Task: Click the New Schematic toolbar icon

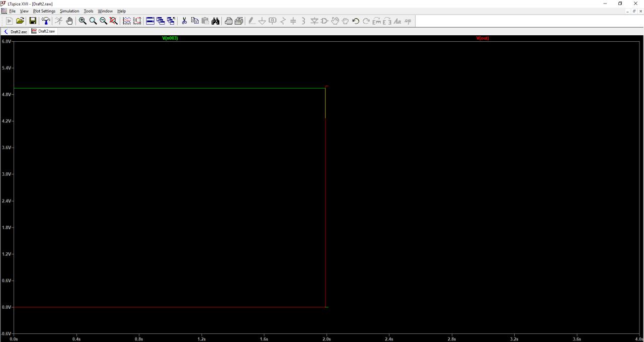Action: click(10, 21)
